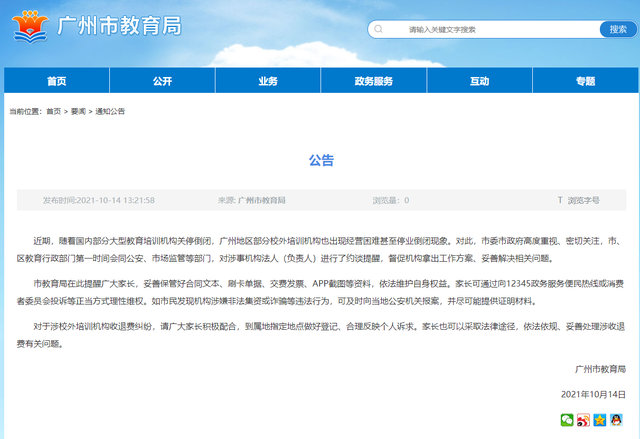Click 要闻 breadcrumb link
This screenshot has width=640, height=439.
point(78,111)
